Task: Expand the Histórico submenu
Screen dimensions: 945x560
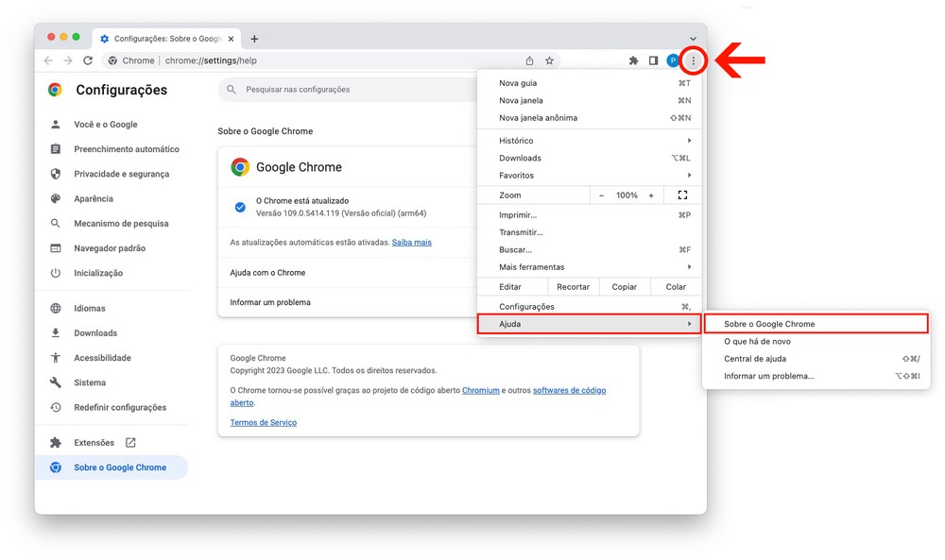Action: point(590,141)
